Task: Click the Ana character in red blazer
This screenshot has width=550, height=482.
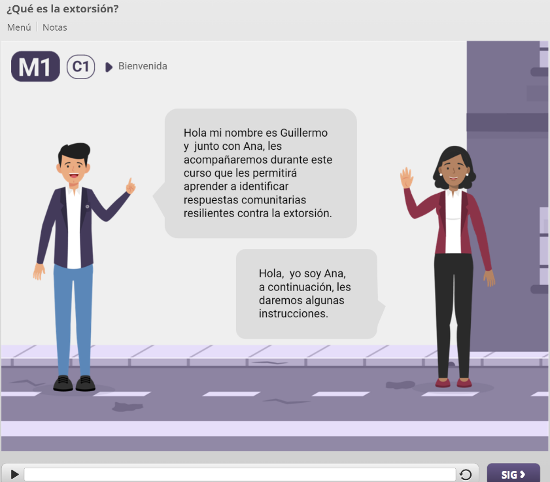Action: coord(449,267)
